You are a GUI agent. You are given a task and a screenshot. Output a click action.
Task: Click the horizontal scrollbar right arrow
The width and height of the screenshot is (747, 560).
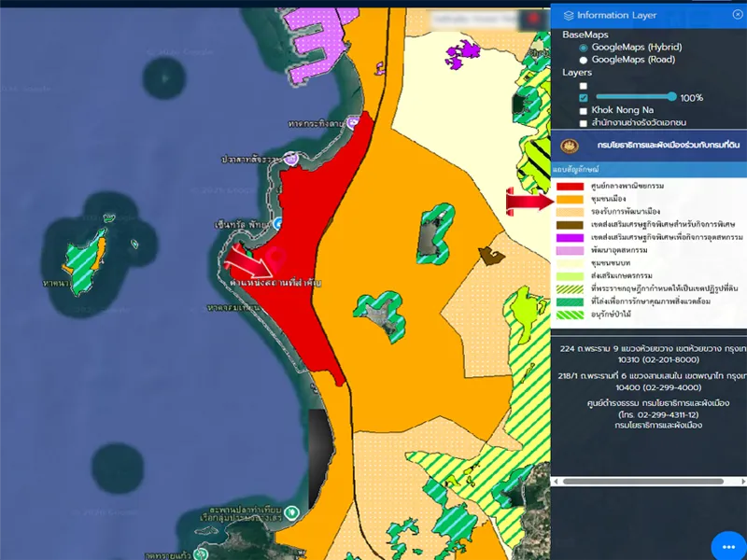point(741,482)
